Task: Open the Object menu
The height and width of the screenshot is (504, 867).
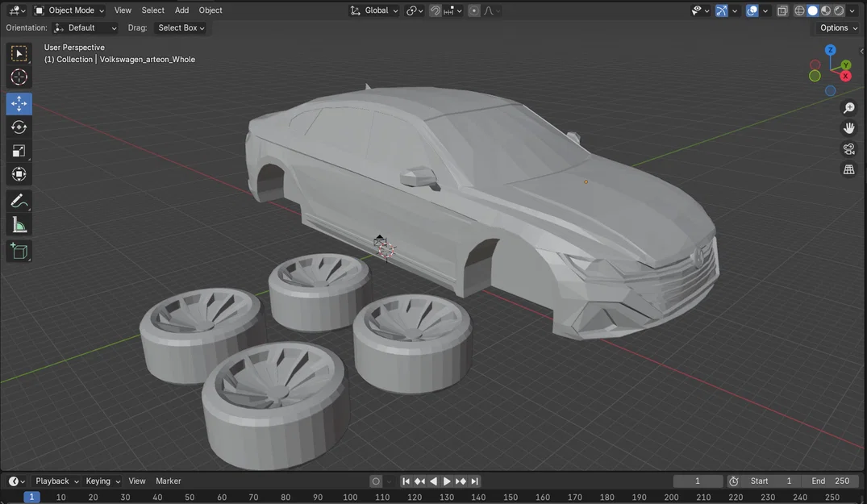Action: click(210, 10)
